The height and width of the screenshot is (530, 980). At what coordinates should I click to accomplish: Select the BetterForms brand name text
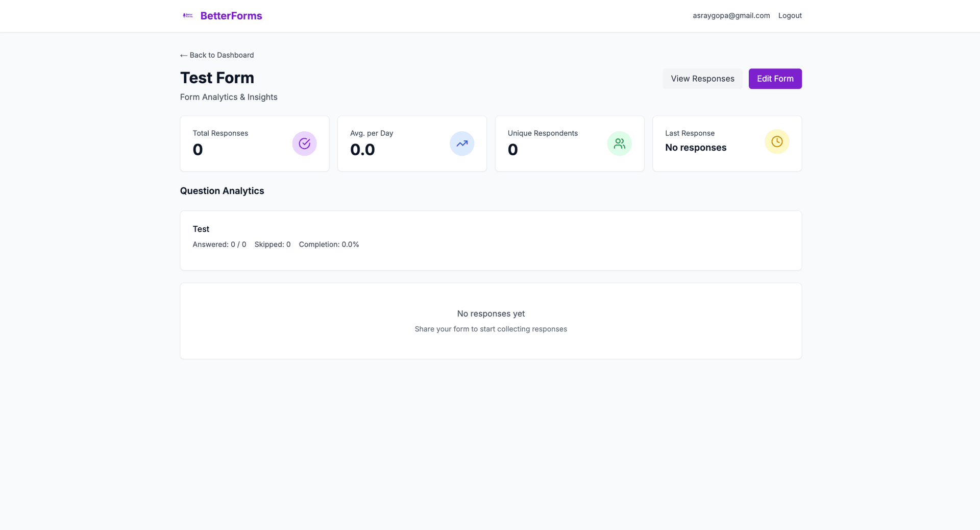231,15
